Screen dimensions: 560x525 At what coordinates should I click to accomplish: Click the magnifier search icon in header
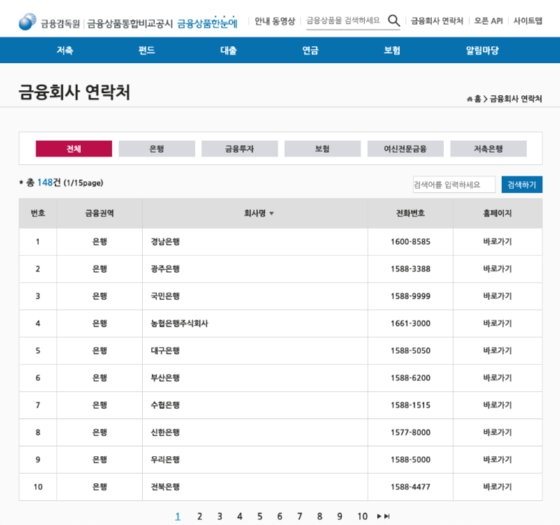[394, 20]
